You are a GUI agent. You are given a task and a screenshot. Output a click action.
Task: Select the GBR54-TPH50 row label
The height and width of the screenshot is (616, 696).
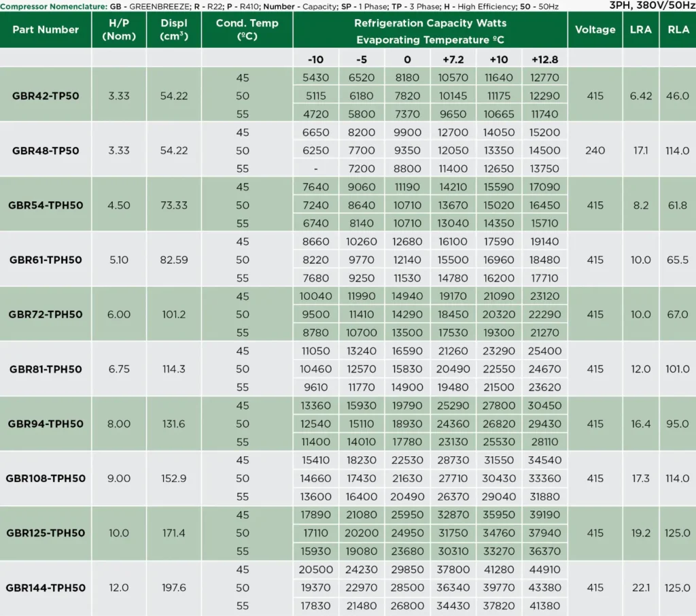pyautogui.click(x=46, y=205)
